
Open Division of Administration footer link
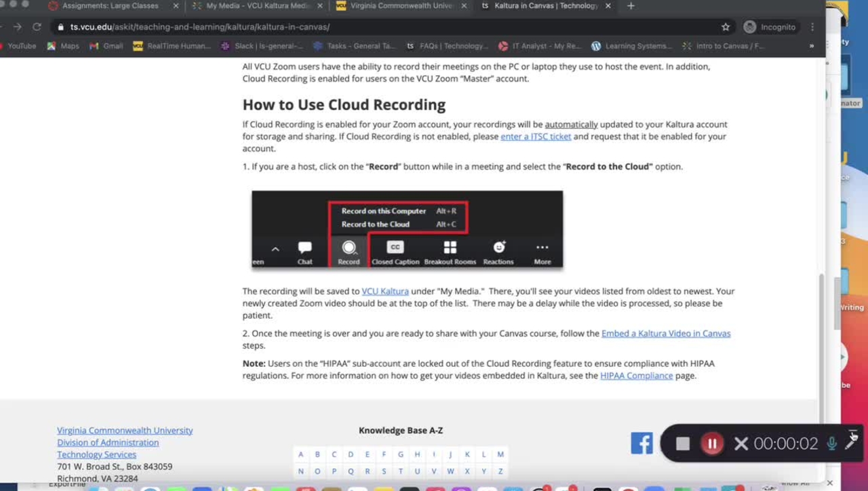coord(108,442)
